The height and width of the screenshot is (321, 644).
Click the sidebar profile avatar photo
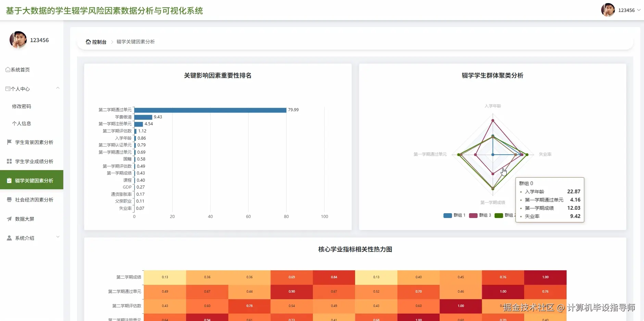pos(18,40)
